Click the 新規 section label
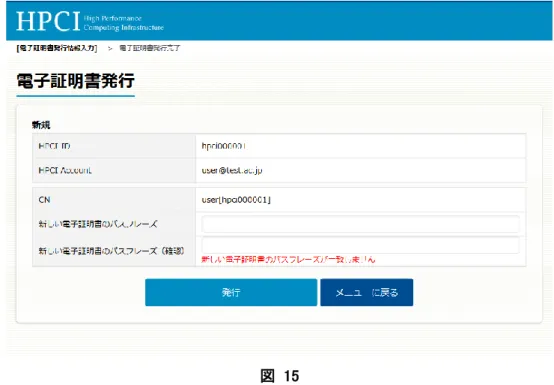The height and width of the screenshot is (385, 554). pos(41,125)
